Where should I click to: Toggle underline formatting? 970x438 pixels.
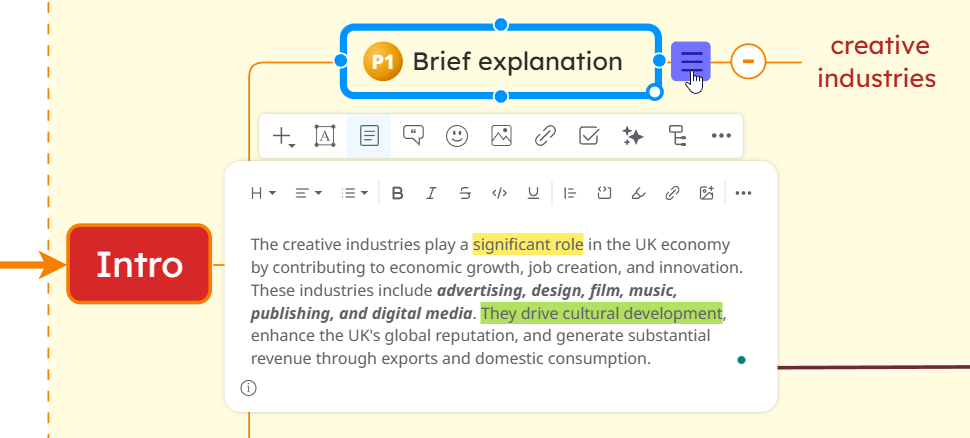533,194
